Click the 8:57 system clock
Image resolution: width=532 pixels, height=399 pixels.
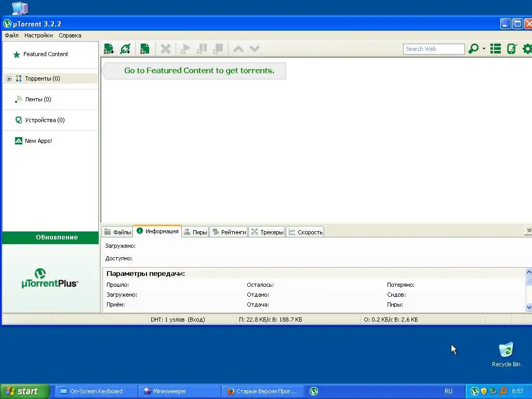pyautogui.click(x=517, y=391)
